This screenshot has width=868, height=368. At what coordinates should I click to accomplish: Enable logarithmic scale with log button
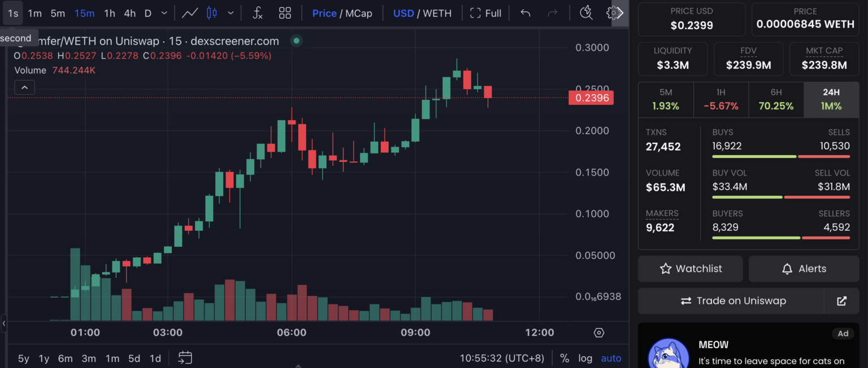(585, 358)
